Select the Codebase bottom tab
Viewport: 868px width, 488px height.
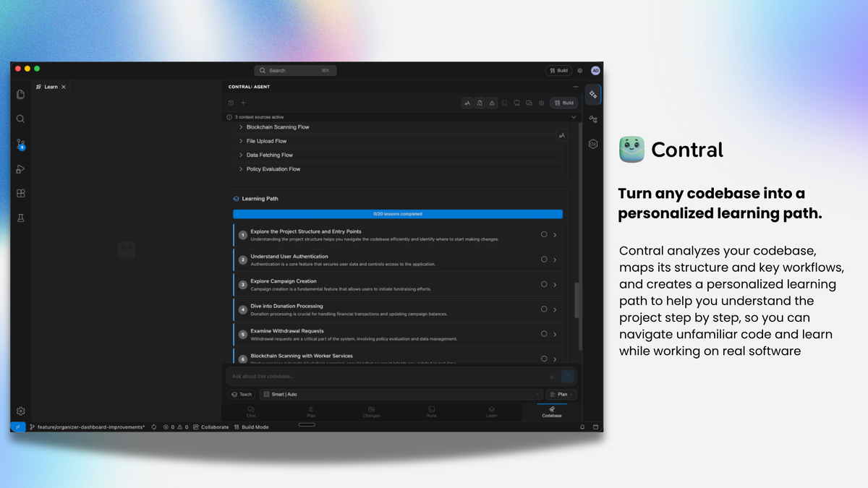coord(552,412)
